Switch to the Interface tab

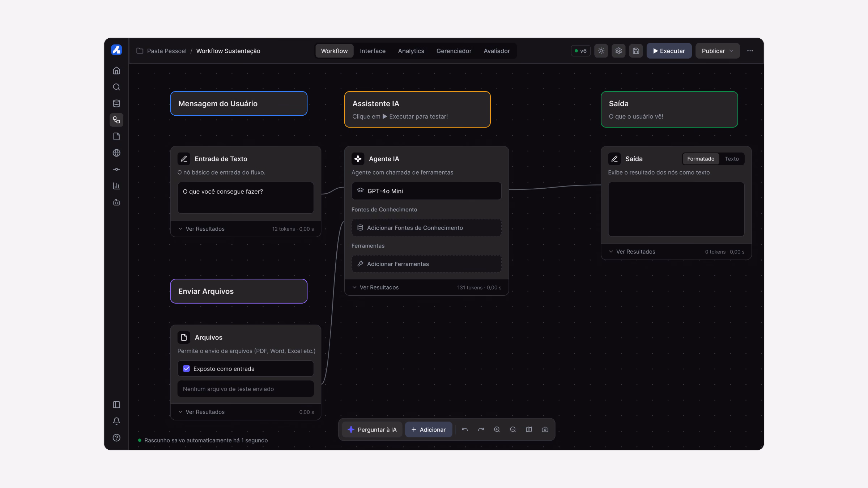point(373,51)
